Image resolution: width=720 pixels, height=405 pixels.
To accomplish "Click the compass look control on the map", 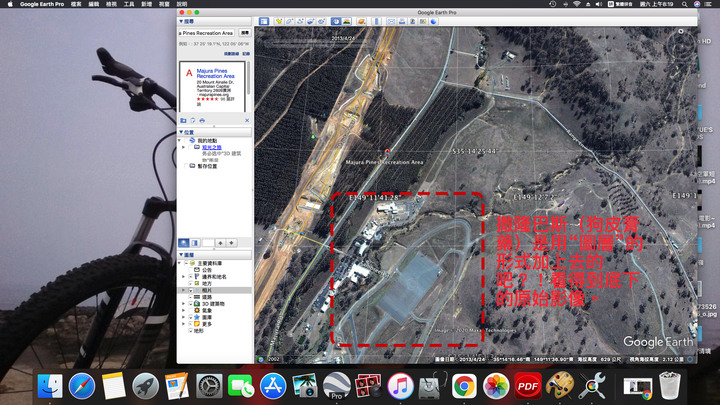I will (681, 44).
